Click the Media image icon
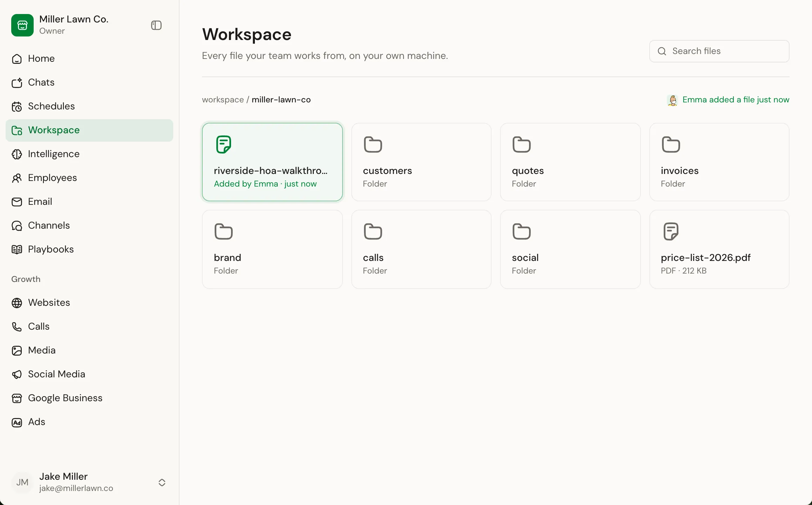The height and width of the screenshot is (505, 812). [x=17, y=350]
